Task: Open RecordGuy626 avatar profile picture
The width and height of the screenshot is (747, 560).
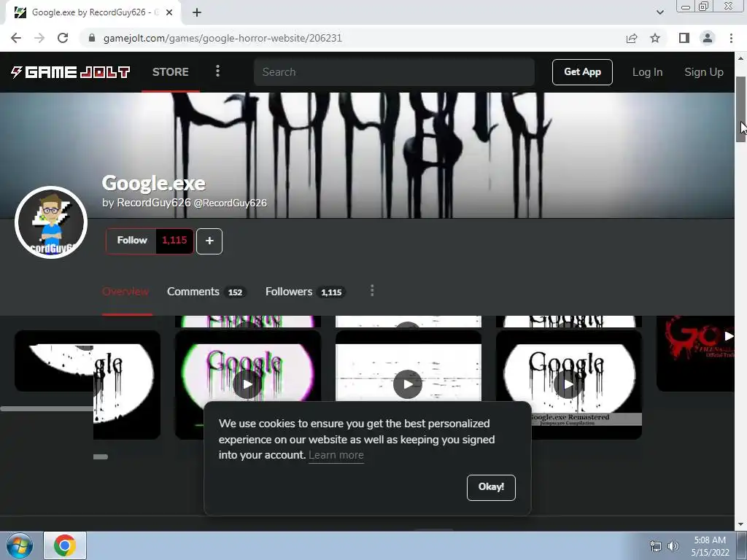Action: click(51, 222)
